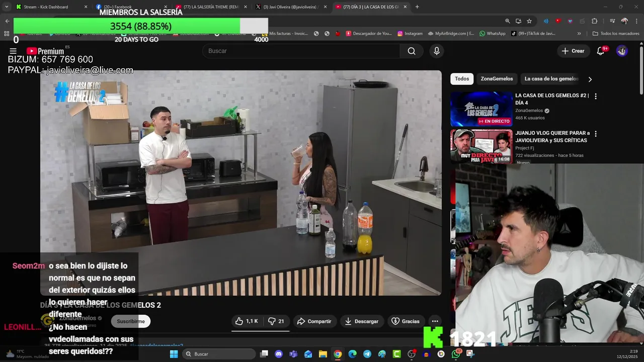Dislike the video with thumbs down
The width and height of the screenshot is (644, 362).
coord(276,321)
